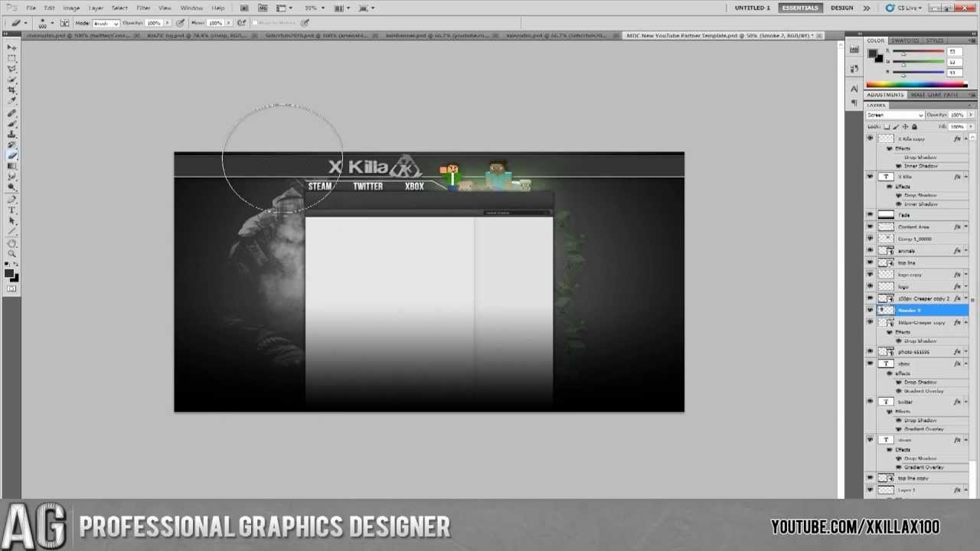The image size is (980, 551).
Task: Select the Hand tool
Action: (11, 243)
